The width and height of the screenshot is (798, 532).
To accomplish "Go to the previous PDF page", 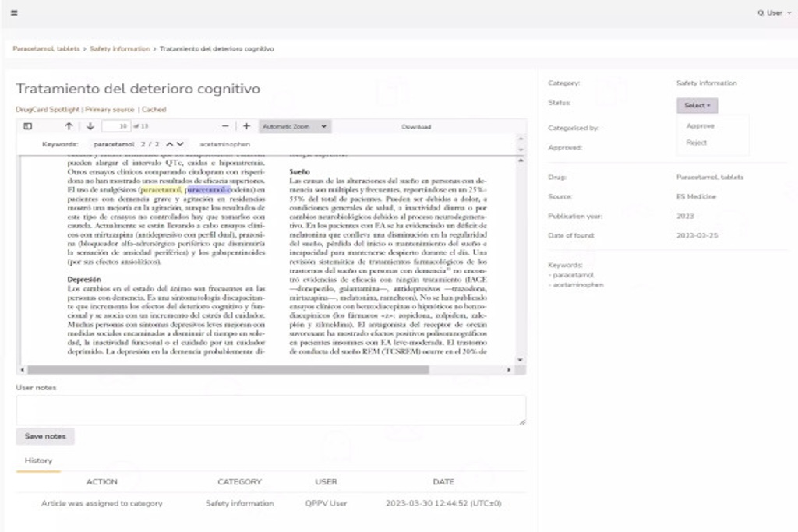I will [69, 126].
